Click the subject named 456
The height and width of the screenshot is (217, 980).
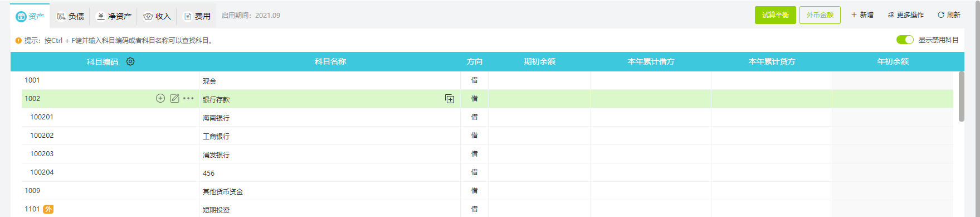(208, 173)
